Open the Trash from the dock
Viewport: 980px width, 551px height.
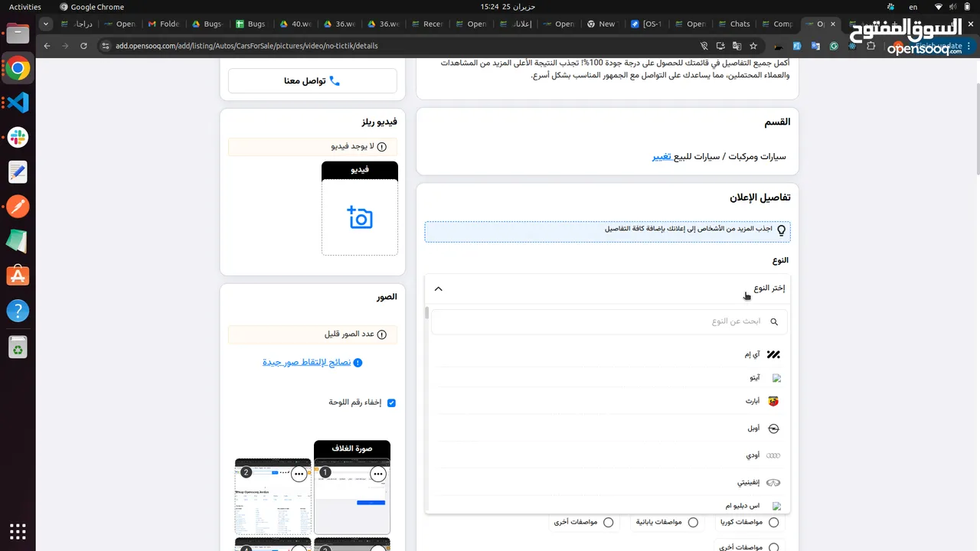[x=18, y=347]
